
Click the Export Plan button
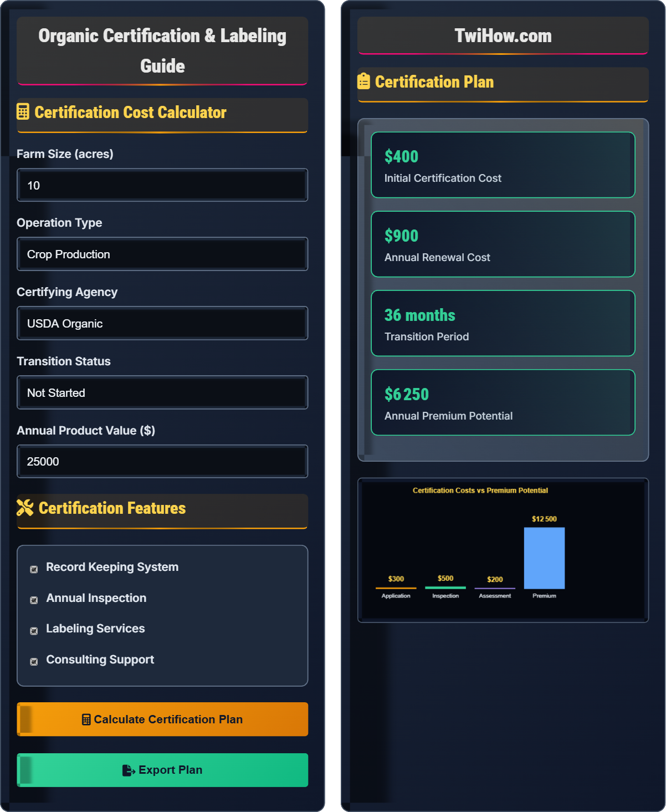click(x=162, y=770)
